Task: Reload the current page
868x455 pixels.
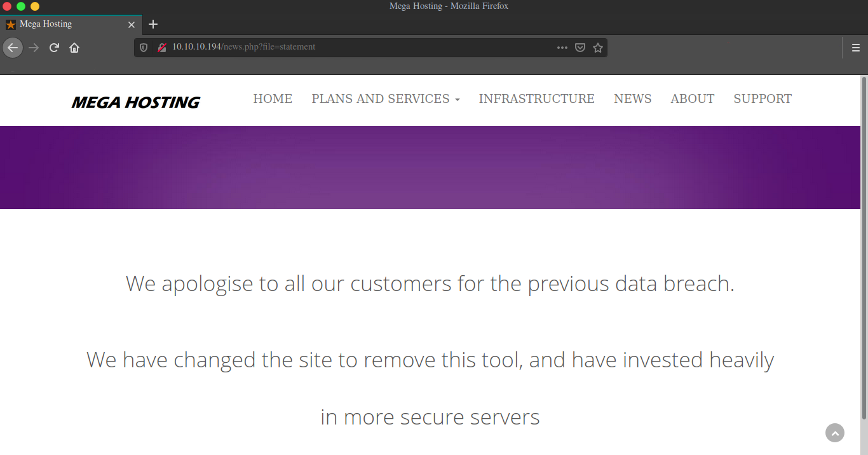Action: (55, 48)
